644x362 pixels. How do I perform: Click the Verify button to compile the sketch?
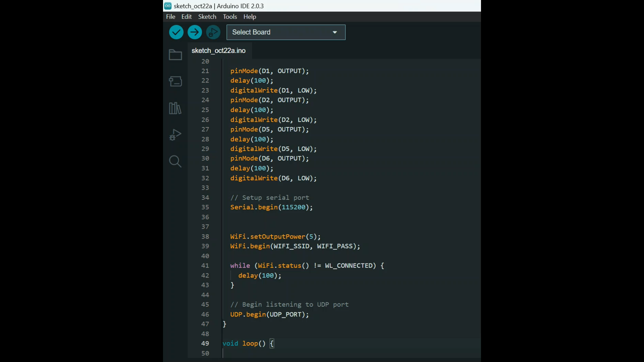pyautogui.click(x=176, y=32)
